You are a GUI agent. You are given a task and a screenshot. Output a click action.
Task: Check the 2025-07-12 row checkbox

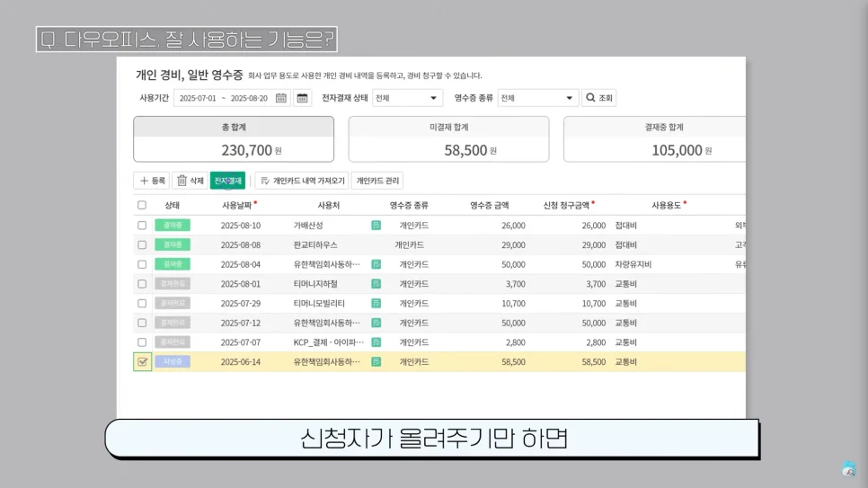point(142,323)
